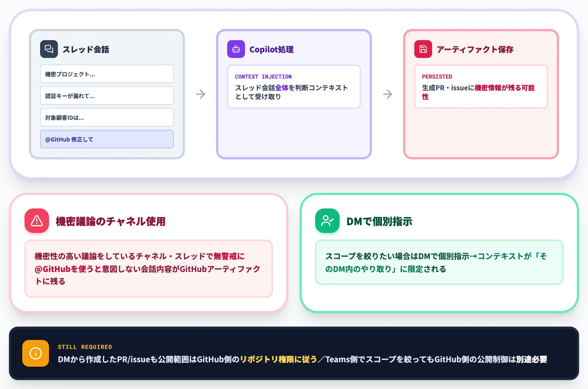Image resolution: width=588 pixels, height=389 pixels.
Task: Select the 認証キーが漏れて... message row
Action: [x=107, y=96]
